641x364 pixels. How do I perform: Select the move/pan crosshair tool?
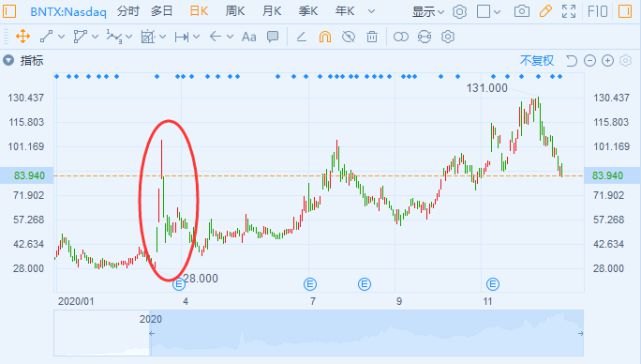(23, 37)
